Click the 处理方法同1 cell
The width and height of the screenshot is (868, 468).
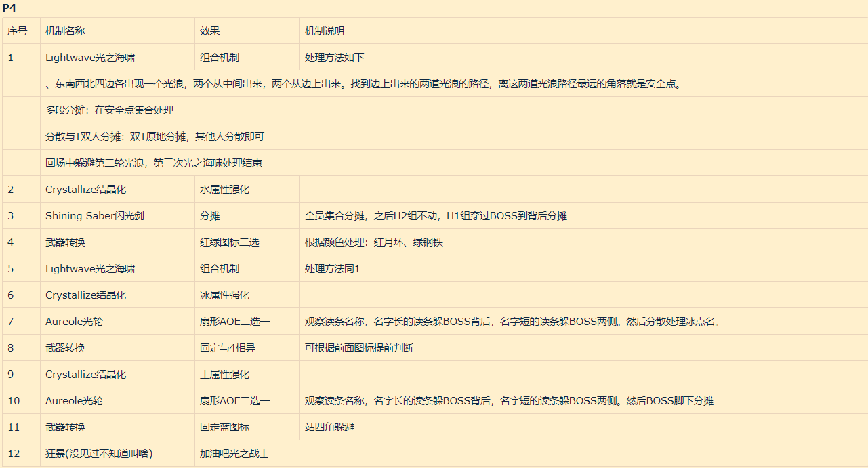pyautogui.click(x=332, y=269)
